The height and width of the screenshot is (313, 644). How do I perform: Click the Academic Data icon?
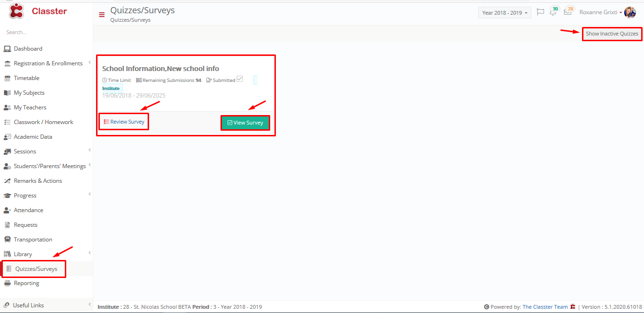pyautogui.click(x=7, y=137)
